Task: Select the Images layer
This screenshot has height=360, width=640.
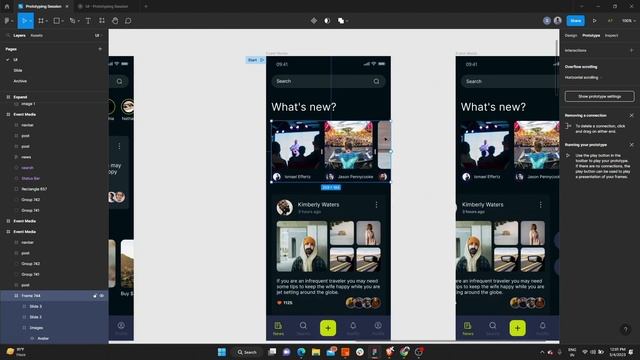Action: 36,328
